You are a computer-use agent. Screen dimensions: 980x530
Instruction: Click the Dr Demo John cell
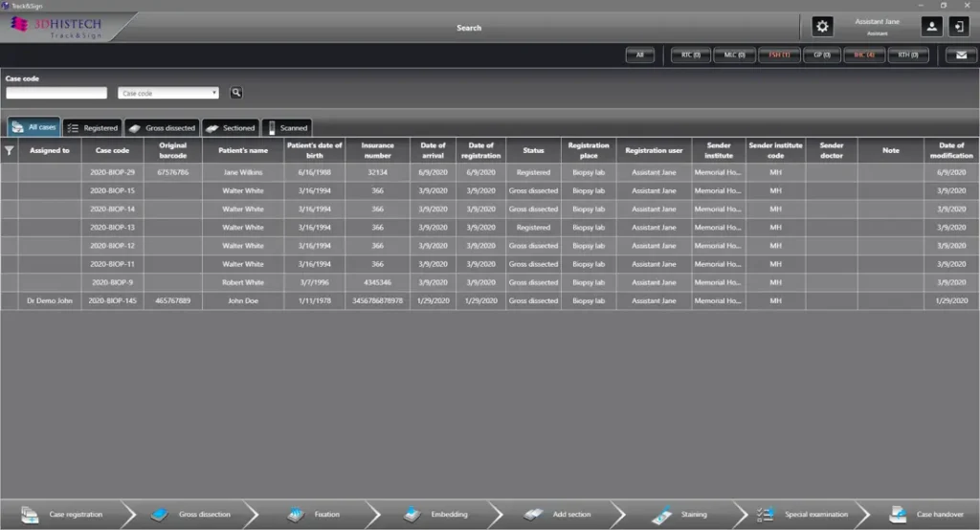tap(50, 300)
